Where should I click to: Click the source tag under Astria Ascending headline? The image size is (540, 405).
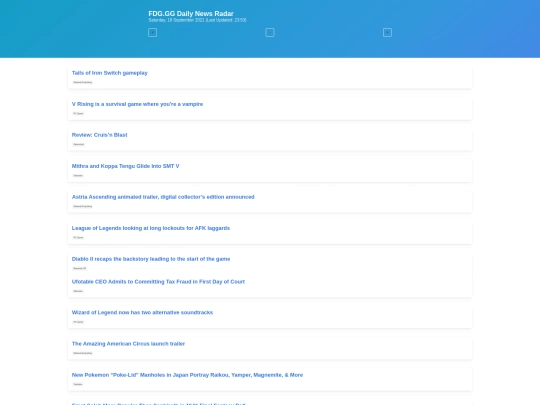[x=83, y=206]
